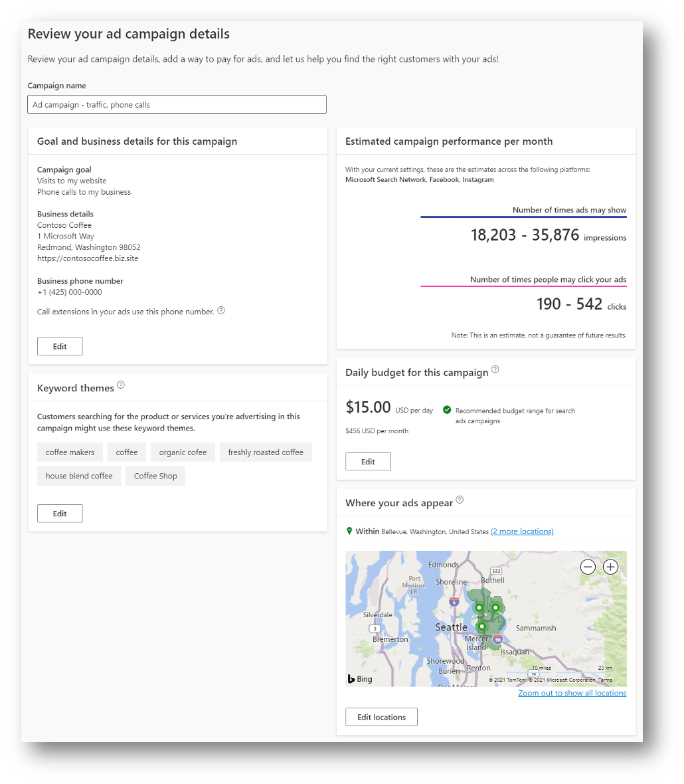Click the Edit locations button
The height and width of the screenshot is (784, 684).
381,717
